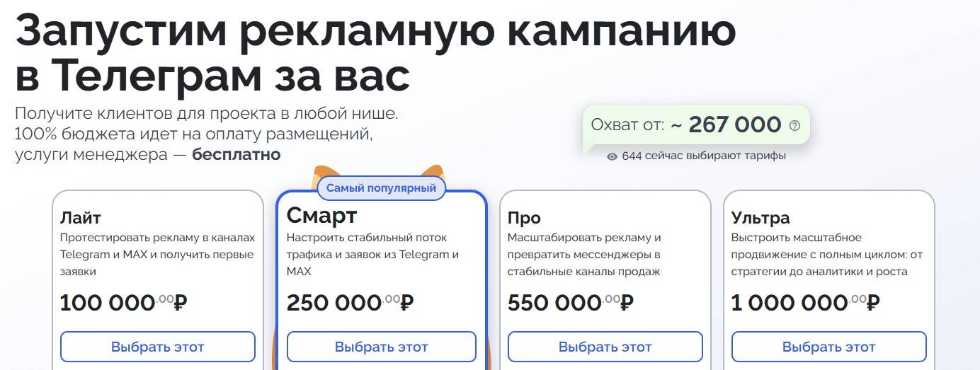Click the 644 сейчас выбирают тарифы text

(x=703, y=156)
